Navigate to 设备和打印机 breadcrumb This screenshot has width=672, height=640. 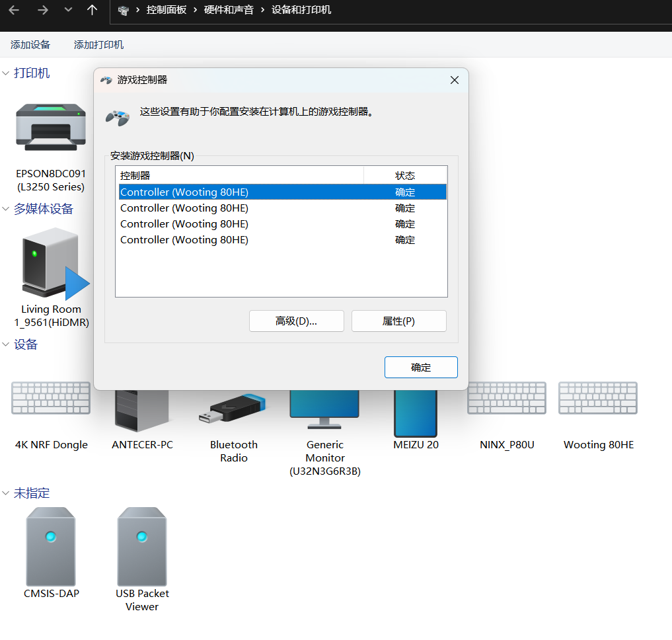point(301,10)
